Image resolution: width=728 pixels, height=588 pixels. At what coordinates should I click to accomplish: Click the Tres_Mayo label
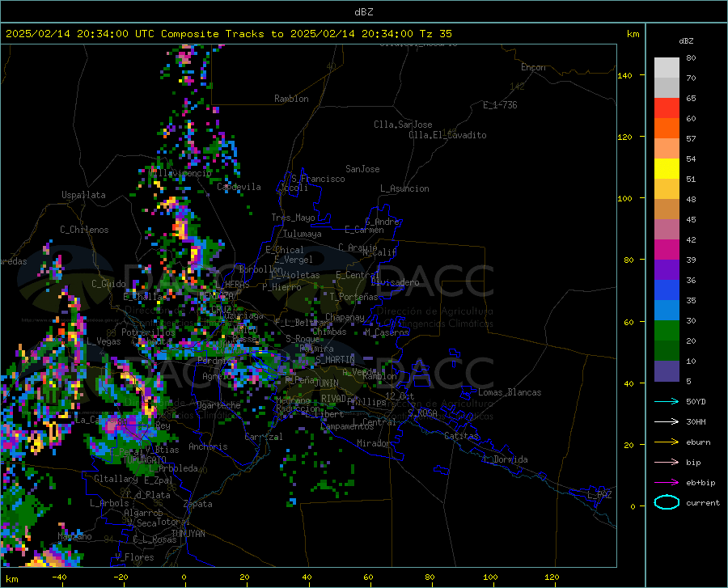(x=293, y=218)
